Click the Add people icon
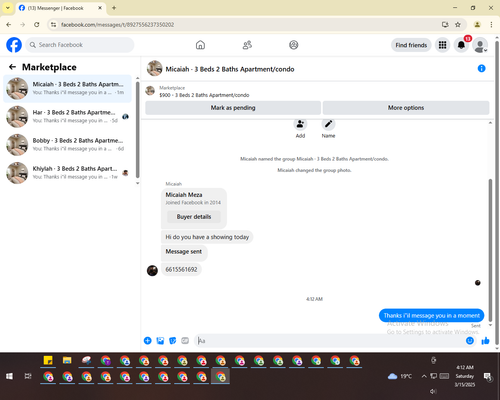Image resolution: width=500 pixels, height=400 pixels. point(300,124)
